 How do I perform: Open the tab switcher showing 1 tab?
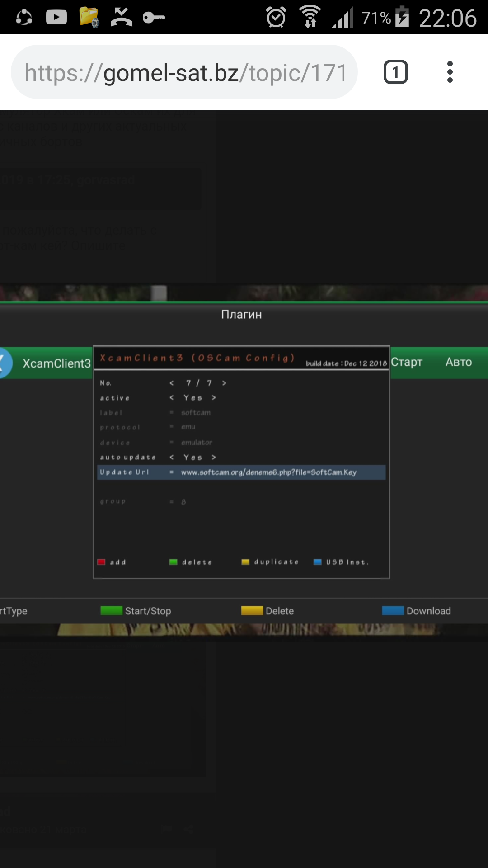(396, 72)
